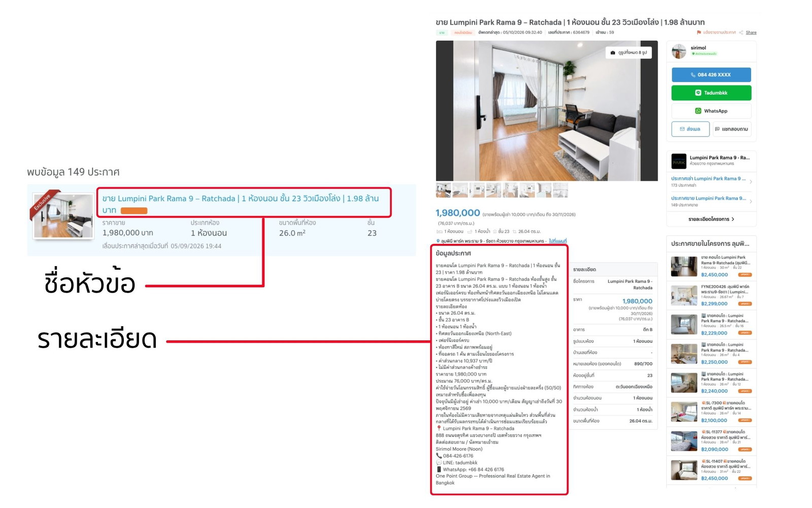Open the ฿2,299,000 FYNE200426 listing
Image resolution: width=812 pixels, height=508 pixels.
coord(711,295)
